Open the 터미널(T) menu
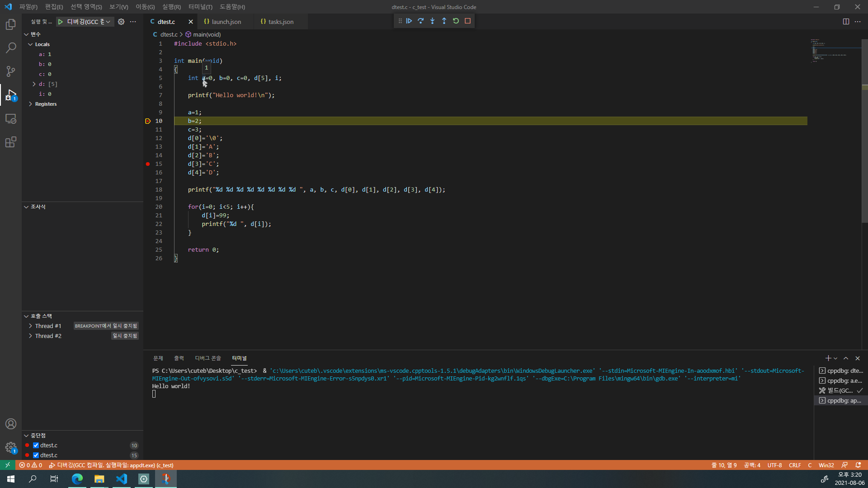The height and width of the screenshot is (488, 868). pos(200,7)
